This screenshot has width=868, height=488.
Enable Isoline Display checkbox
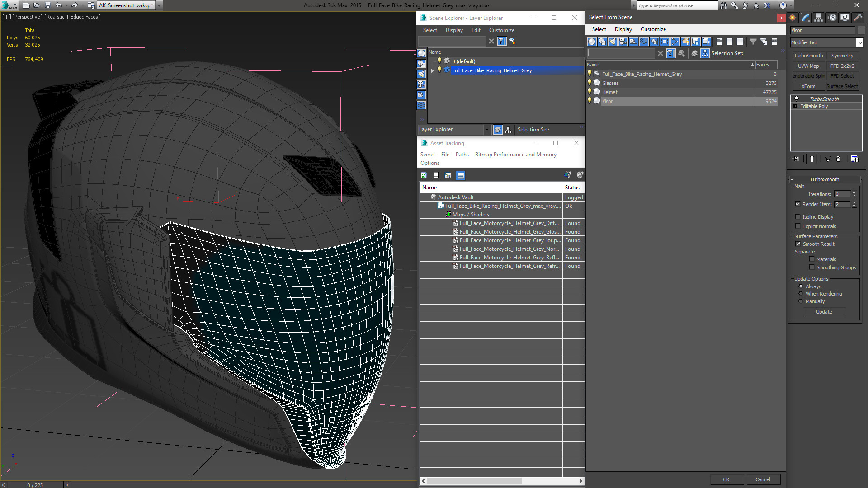coord(797,217)
